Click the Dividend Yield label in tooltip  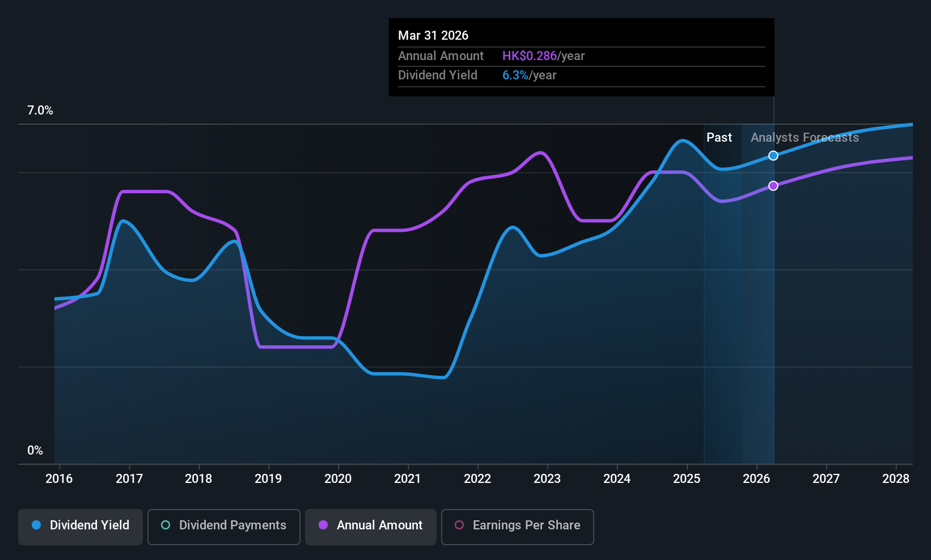(438, 75)
